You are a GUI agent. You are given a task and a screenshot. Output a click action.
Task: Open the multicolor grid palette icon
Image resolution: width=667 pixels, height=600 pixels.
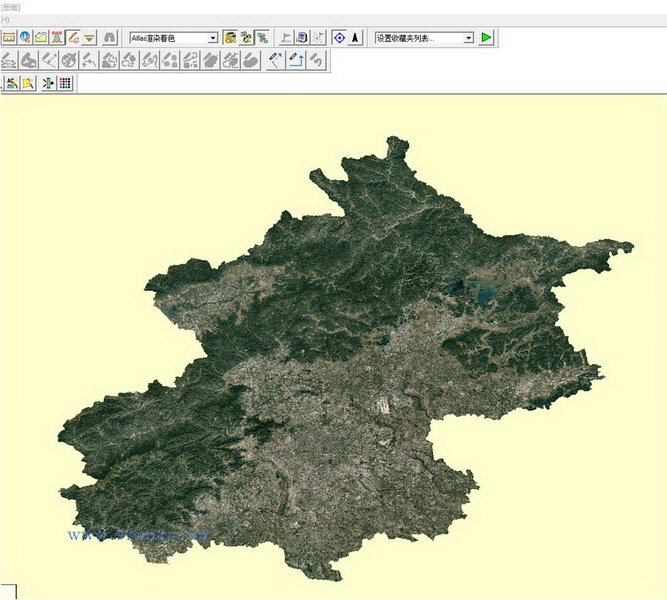65,83
